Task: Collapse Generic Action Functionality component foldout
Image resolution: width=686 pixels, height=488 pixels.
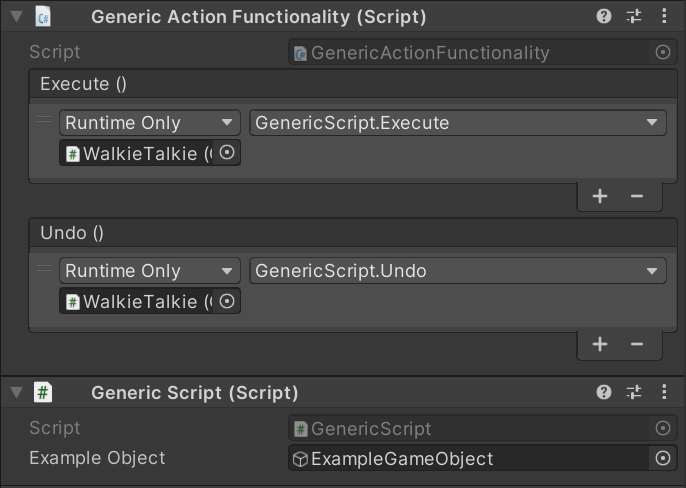Action: coord(15,16)
